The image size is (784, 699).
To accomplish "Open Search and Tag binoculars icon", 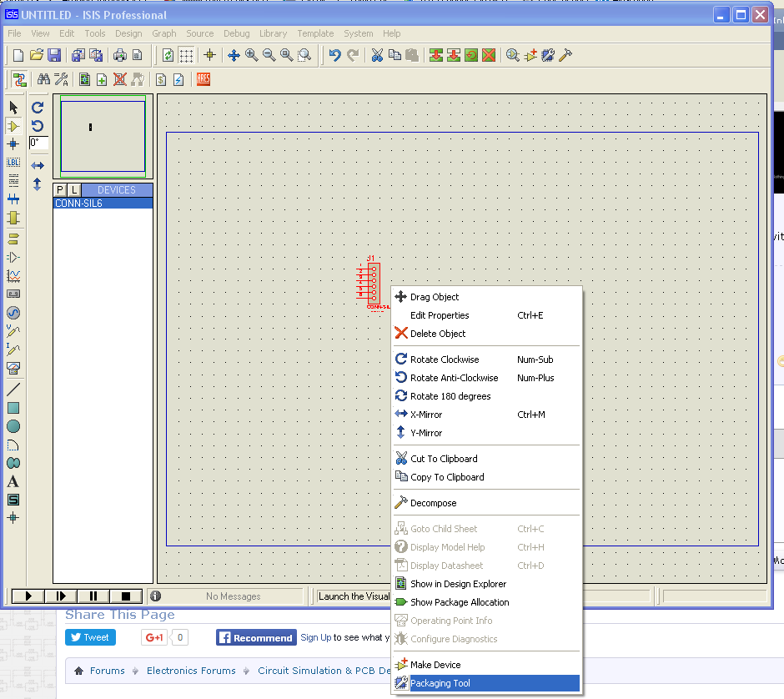I will (x=43, y=79).
